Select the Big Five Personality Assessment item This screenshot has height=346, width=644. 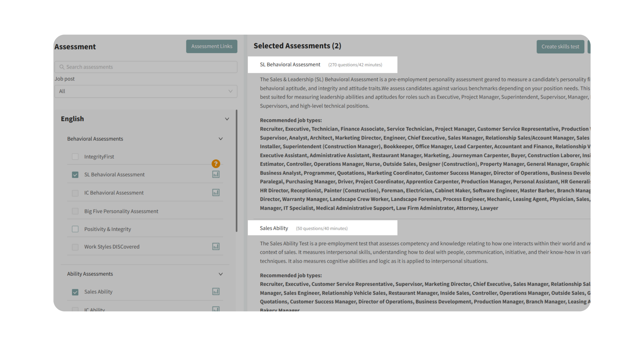pos(121,211)
